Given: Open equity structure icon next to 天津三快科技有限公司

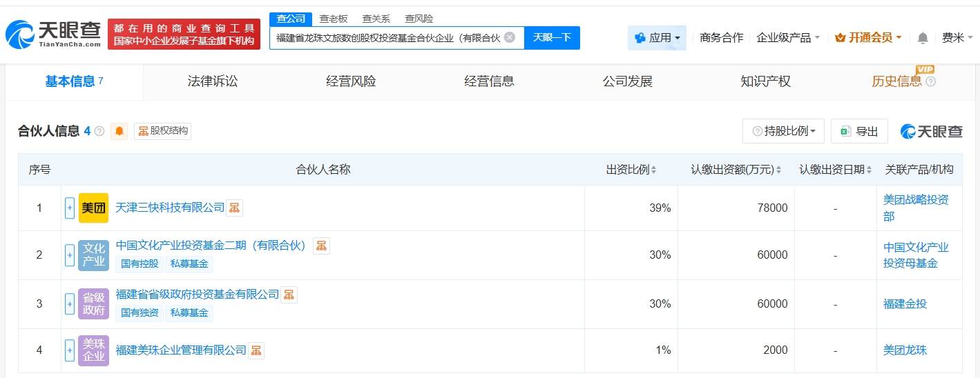Looking at the screenshot, I should 235,208.
